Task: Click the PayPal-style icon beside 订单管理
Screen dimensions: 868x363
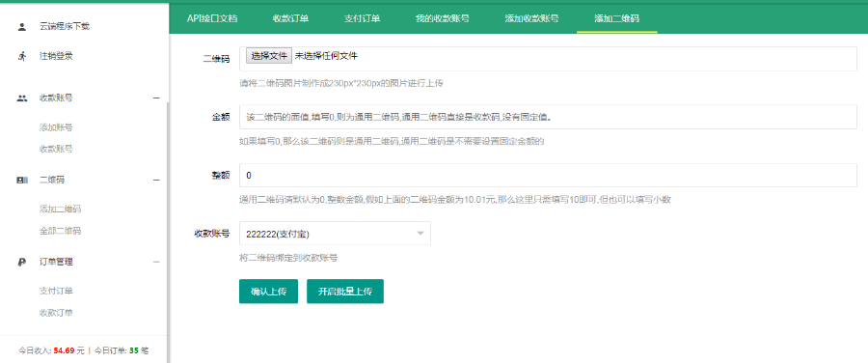Action: [21, 263]
